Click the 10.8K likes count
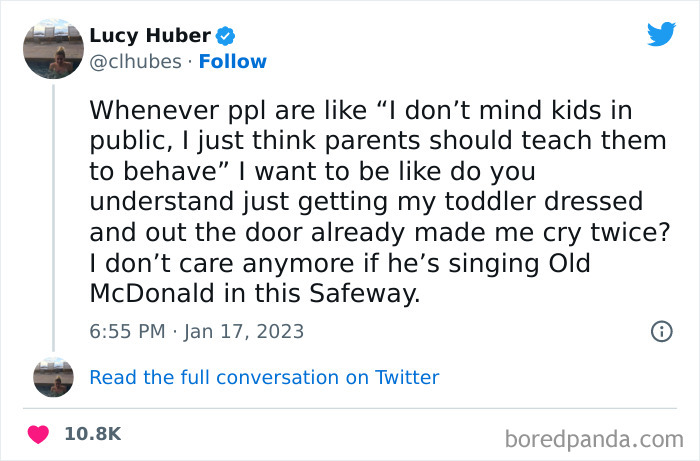 pos(93,434)
